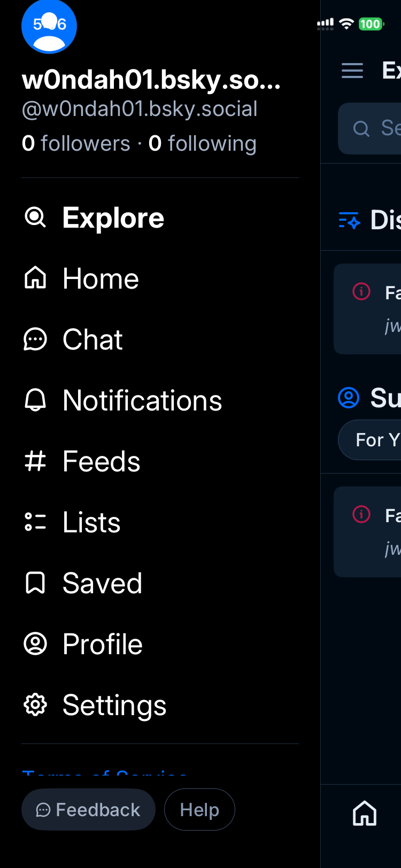Screen dimensions: 401x868
Task: Tap the Saved bookmark icon
Action: pos(35,583)
